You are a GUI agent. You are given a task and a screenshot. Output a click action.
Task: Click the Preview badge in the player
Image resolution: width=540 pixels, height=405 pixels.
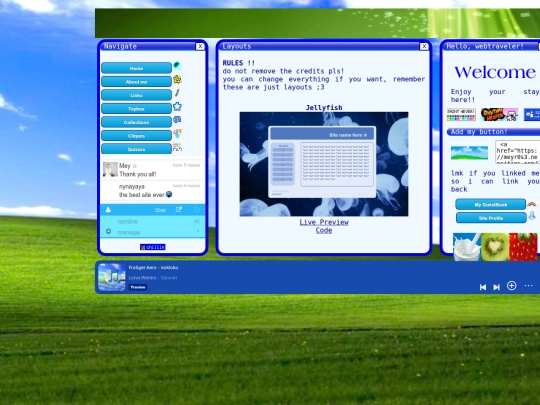point(138,287)
